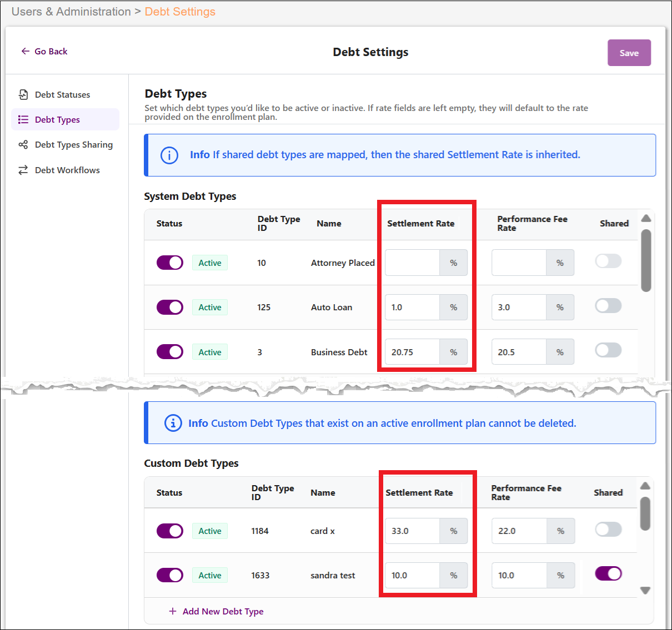Screen dimensions: 672x630
Task: Enable Shared for card x
Action: pyautogui.click(x=608, y=529)
